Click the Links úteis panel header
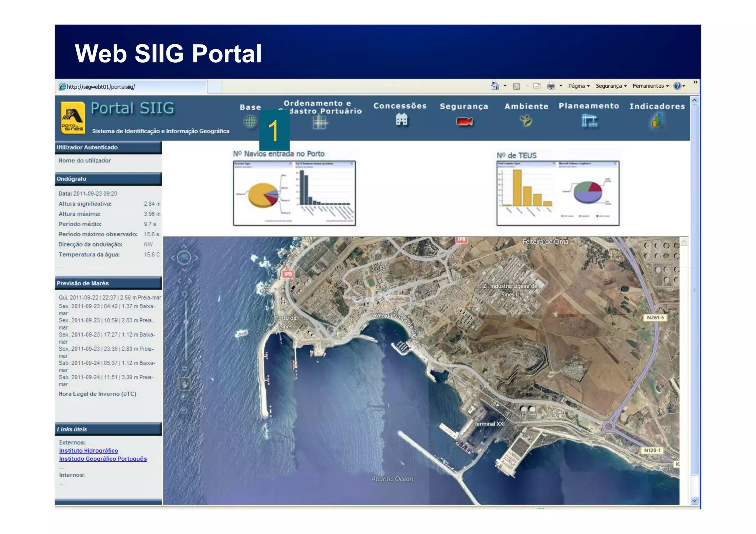The width and height of the screenshot is (756, 534). pyautogui.click(x=108, y=429)
